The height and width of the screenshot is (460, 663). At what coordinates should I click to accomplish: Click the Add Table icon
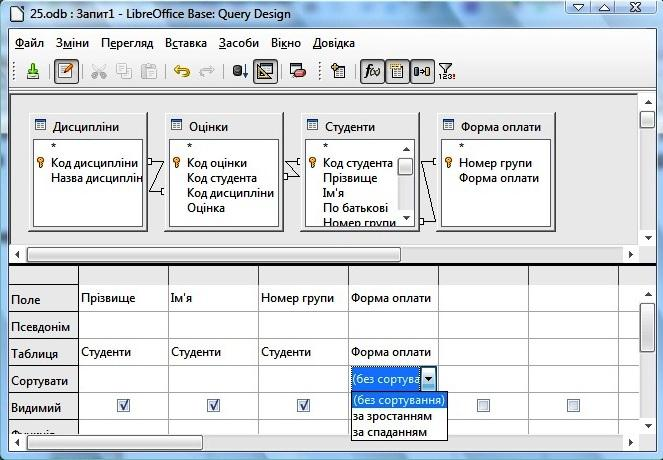pos(338,71)
